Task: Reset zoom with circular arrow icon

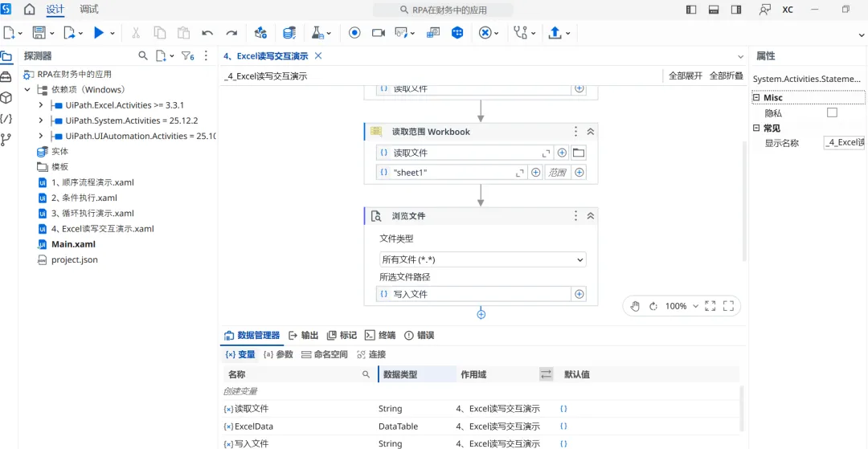Action: 653,306
